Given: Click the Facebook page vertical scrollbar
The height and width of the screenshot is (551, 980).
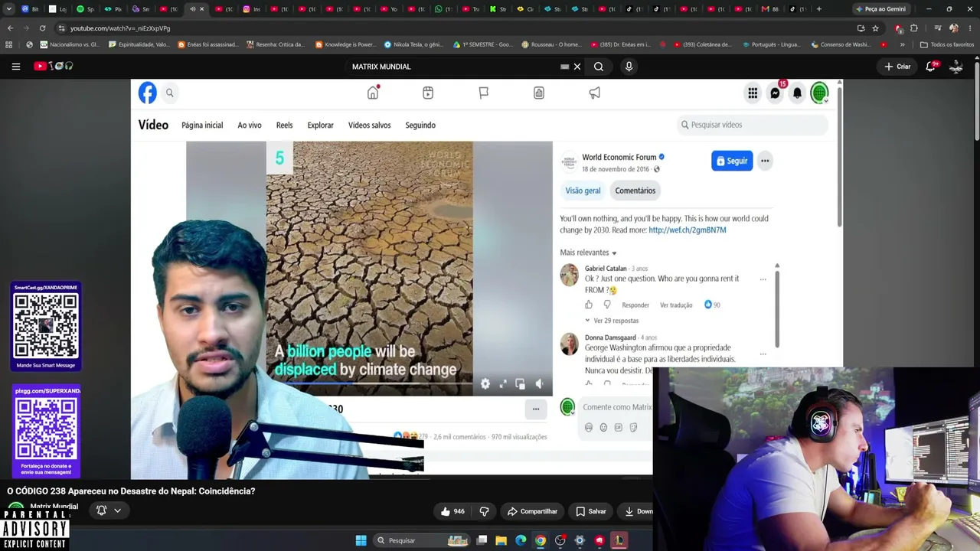Looking at the screenshot, I should pos(840,157).
